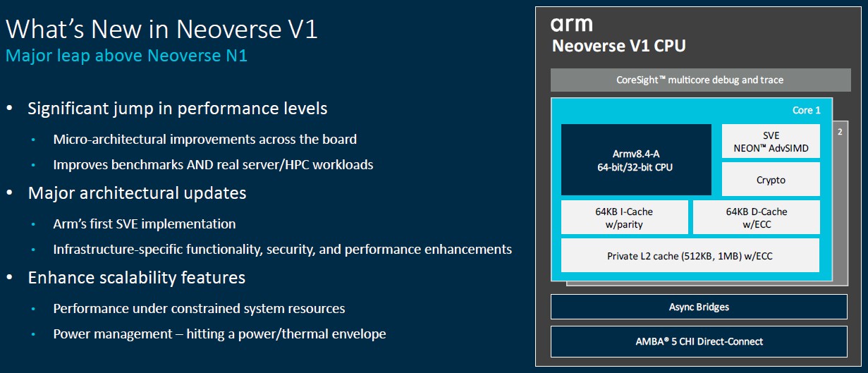Click the AMBA 5 CHI Direct-Connect block

tap(699, 341)
